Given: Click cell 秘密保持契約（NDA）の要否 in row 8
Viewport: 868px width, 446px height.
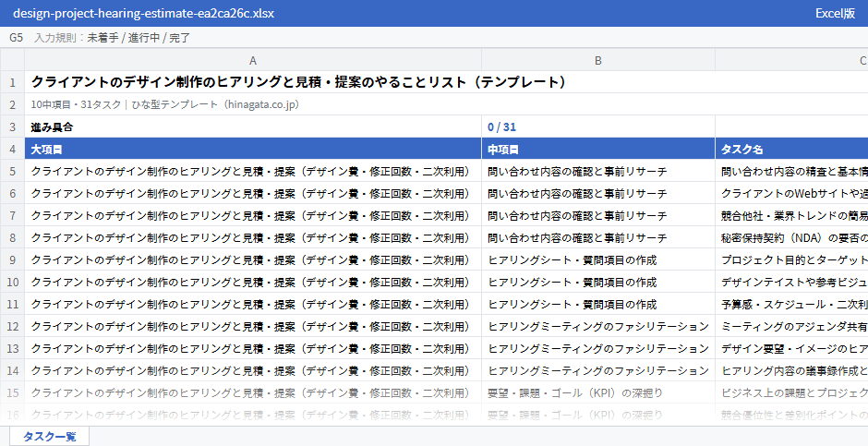Looking at the screenshot, I should [x=791, y=238].
